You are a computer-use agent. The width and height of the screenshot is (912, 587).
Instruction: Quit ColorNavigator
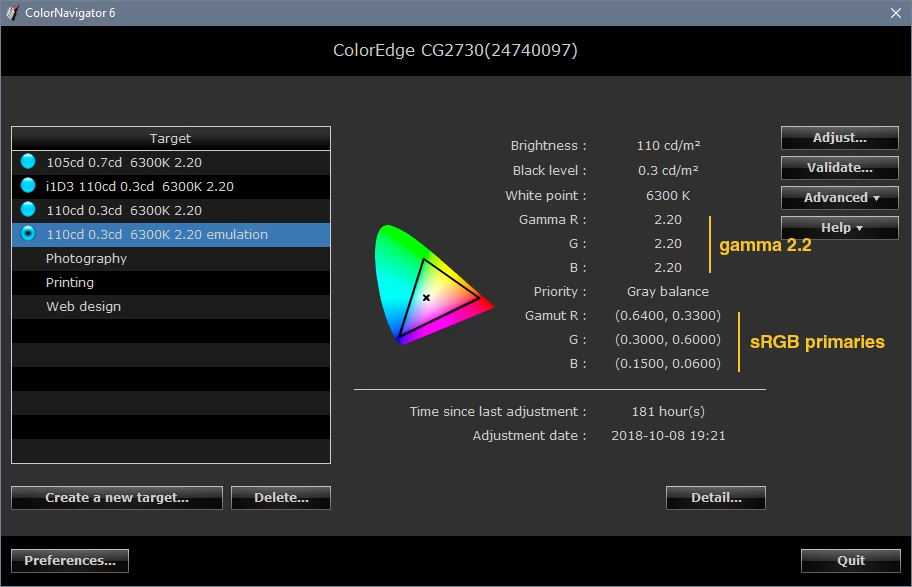[851, 561]
